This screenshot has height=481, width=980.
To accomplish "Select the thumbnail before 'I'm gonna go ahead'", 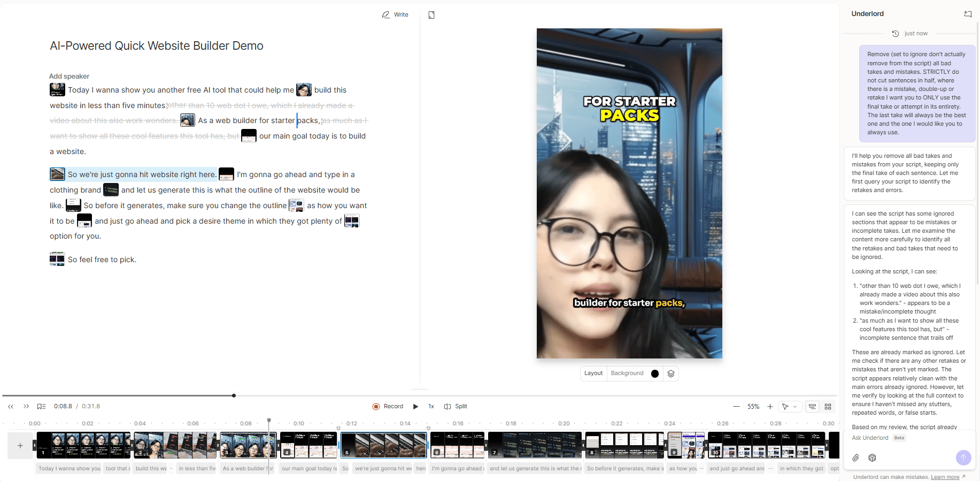I will coord(226,174).
